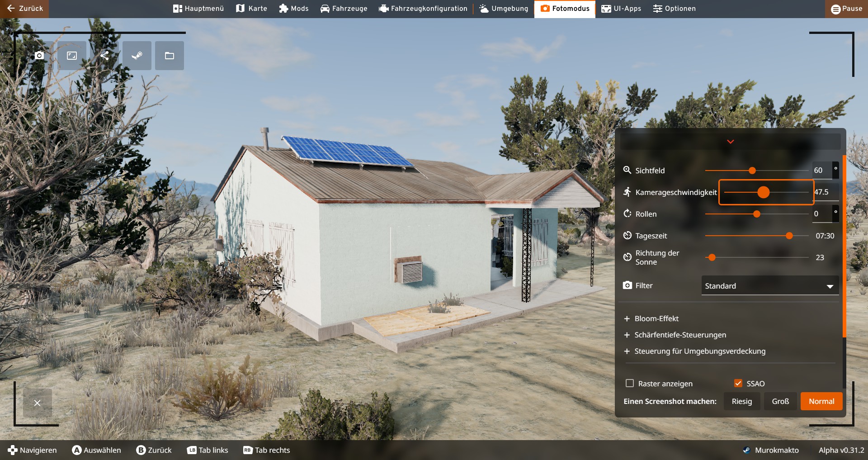Adjust the Rollen slider
This screenshot has height=460, width=868.
click(x=757, y=214)
